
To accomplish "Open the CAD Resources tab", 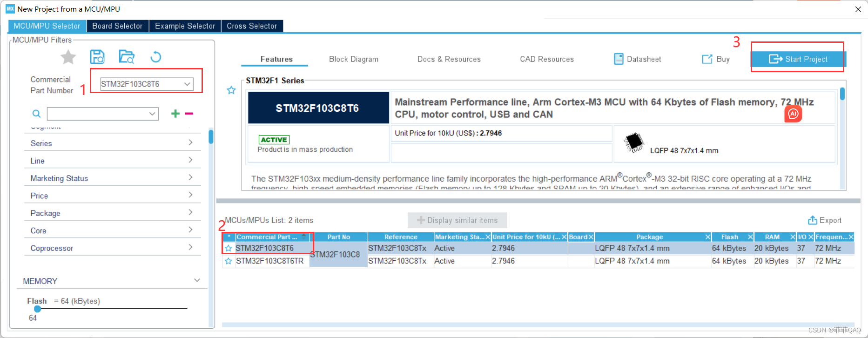I will click(x=547, y=59).
